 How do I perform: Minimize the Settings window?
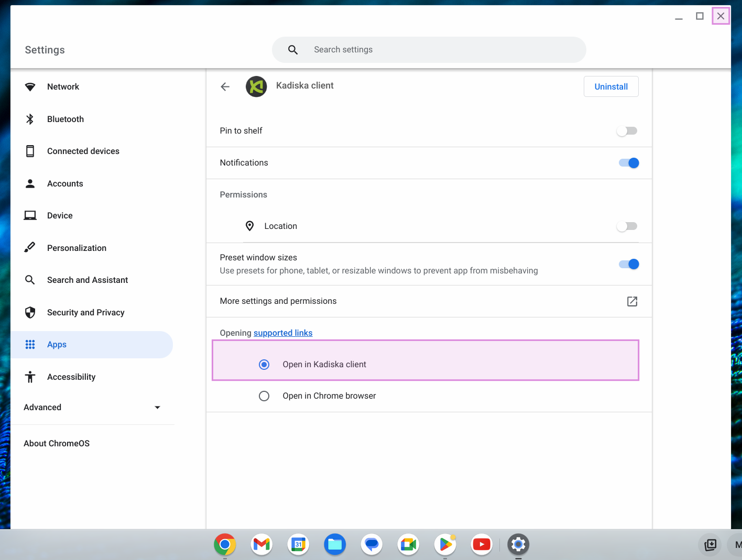(x=679, y=16)
